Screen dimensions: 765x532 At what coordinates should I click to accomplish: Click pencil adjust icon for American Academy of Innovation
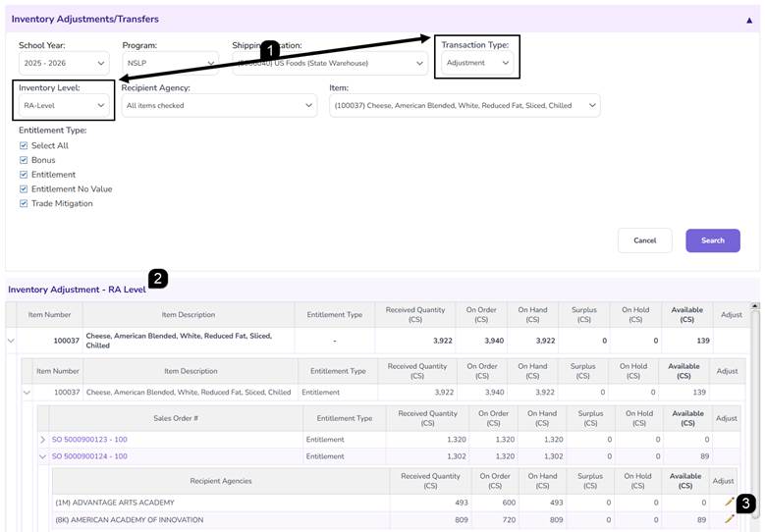click(x=729, y=519)
